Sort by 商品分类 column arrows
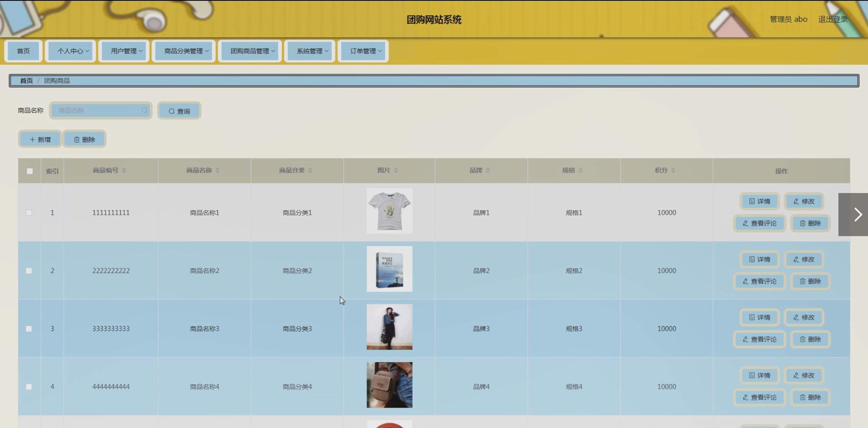The height and width of the screenshot is (428, 868). (310, 170)
